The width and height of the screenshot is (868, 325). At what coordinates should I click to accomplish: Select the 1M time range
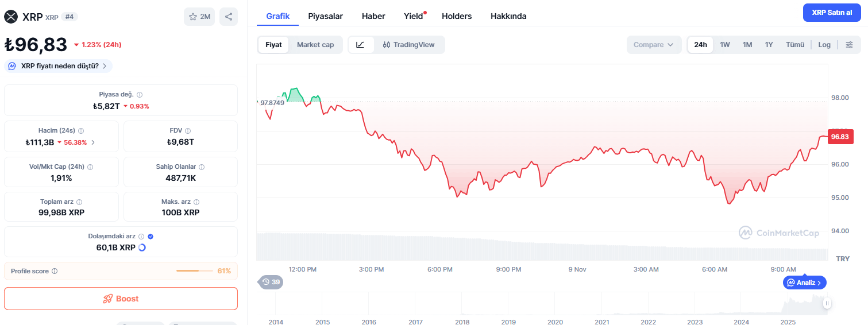coord(747,45)
